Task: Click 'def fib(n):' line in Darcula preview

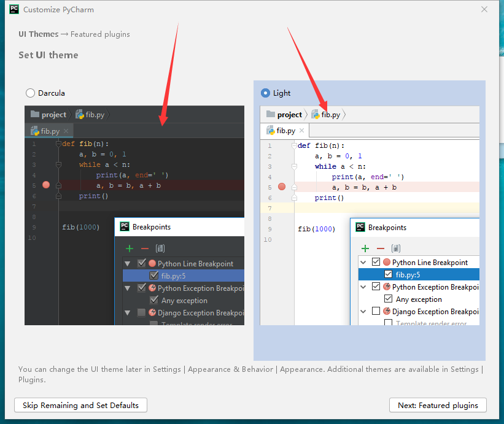Action: (85, 144)
